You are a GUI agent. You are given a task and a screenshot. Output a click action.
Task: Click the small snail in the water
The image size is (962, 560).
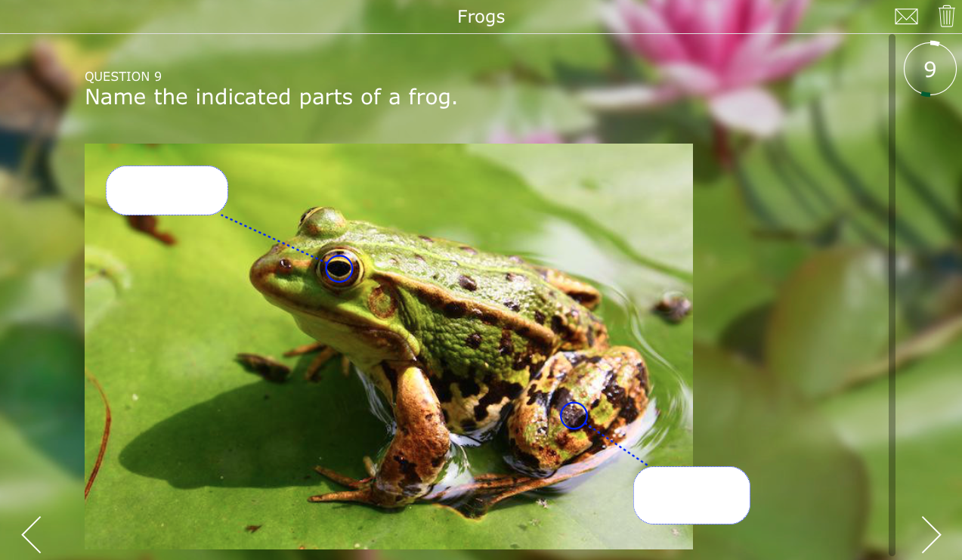point(672,306)
